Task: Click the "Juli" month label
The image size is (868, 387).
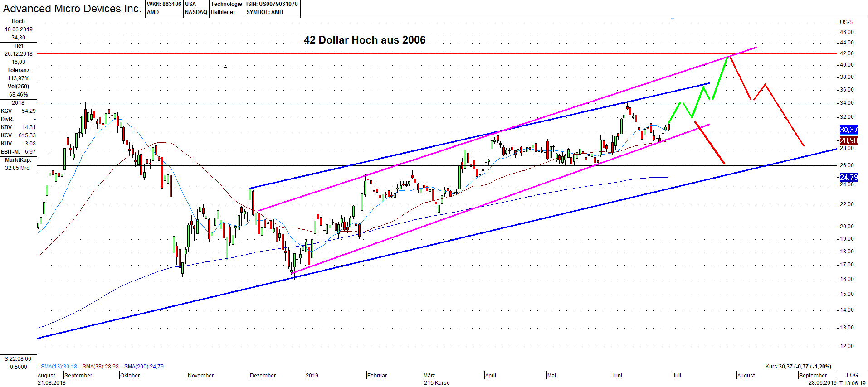Action: pyautogui.click(x=677, y=376)
